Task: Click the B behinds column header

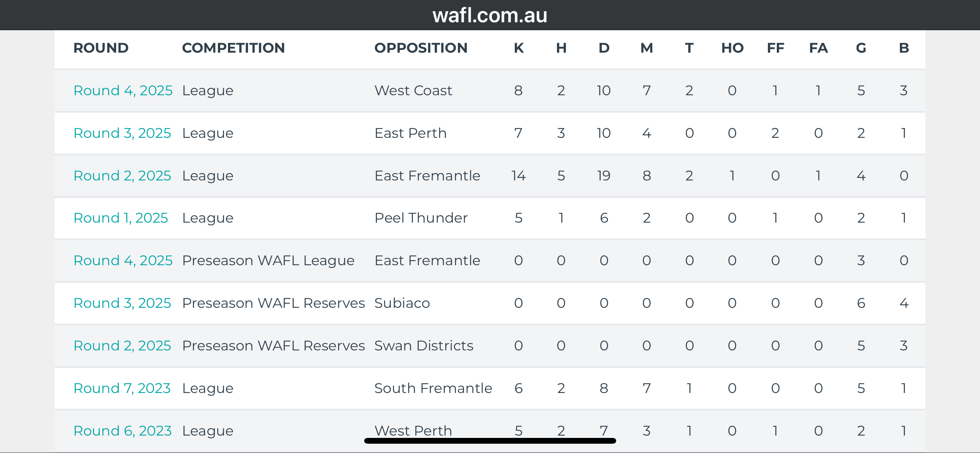Action: coord(904,48)
